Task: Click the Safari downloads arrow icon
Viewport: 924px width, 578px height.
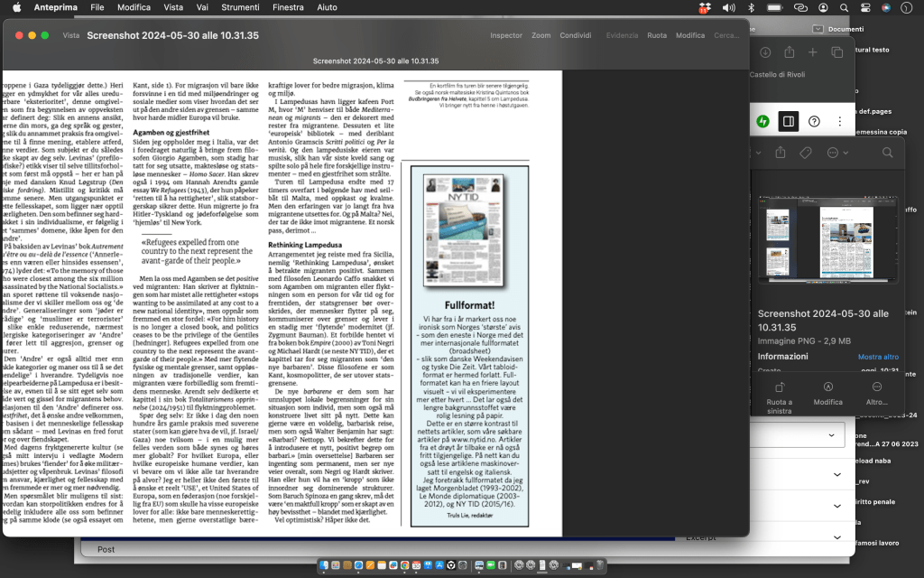Action: tap(764, 52)
